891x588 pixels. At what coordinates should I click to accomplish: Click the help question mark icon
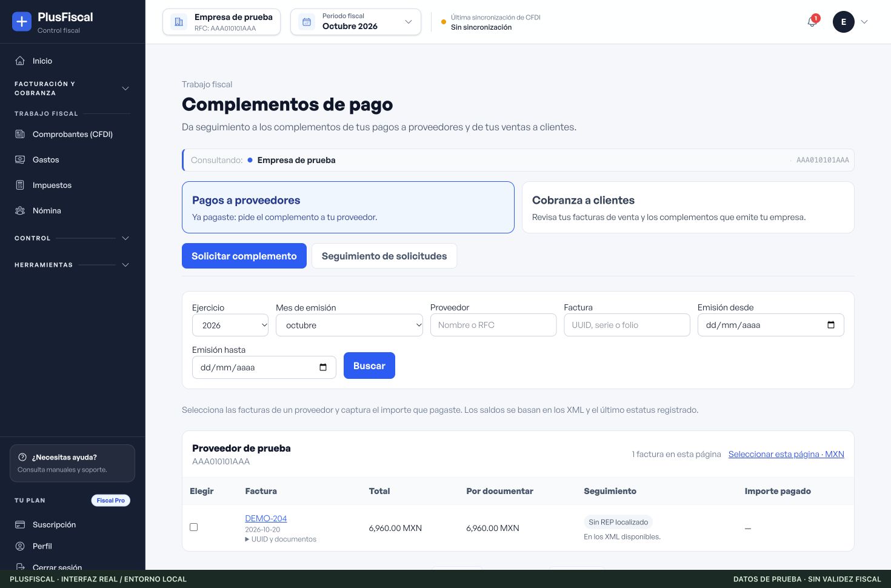(x=22, y=457)
